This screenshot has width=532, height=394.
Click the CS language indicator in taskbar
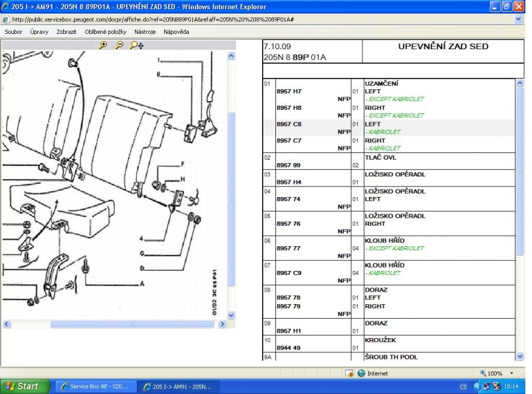pos(463,386)
